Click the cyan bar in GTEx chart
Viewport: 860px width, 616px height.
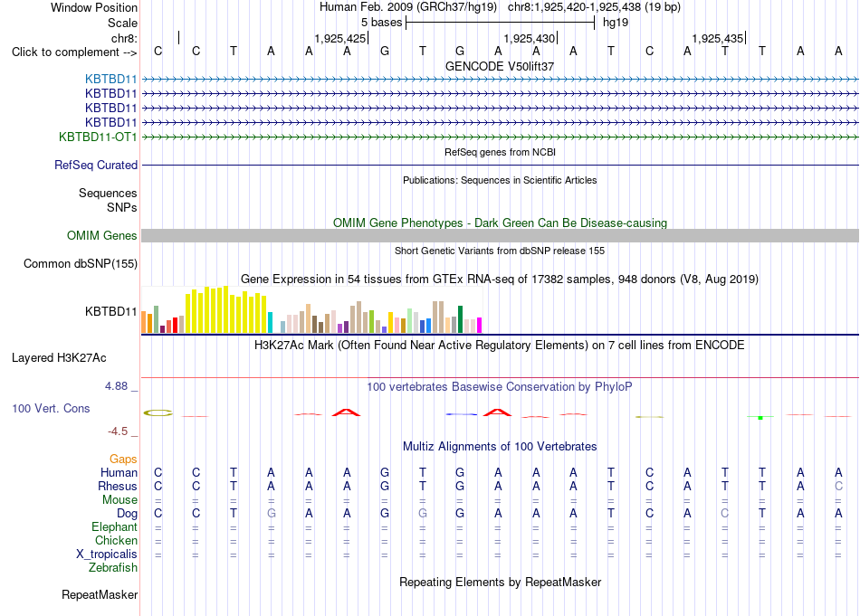click(x=270, y=322)
